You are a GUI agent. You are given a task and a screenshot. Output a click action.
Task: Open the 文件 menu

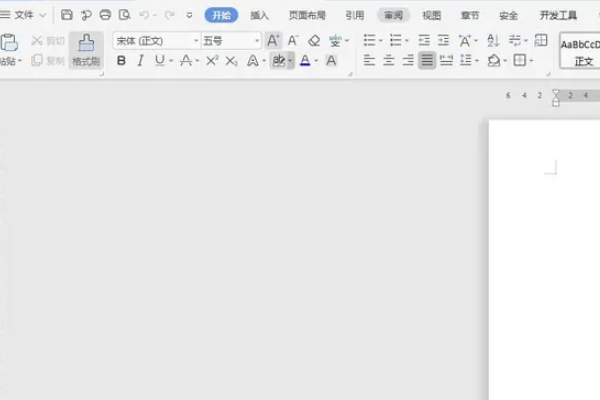pyautogui.click(x=23, y=15)
